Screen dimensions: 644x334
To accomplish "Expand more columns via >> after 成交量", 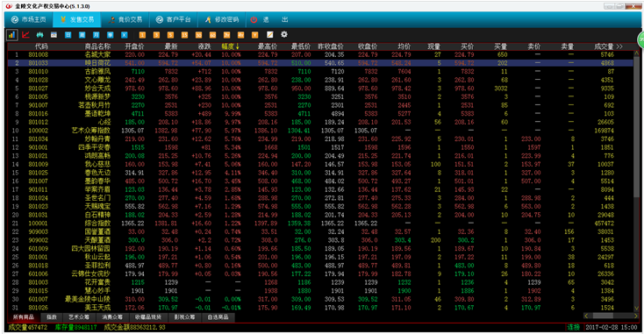I will [619, 46].
